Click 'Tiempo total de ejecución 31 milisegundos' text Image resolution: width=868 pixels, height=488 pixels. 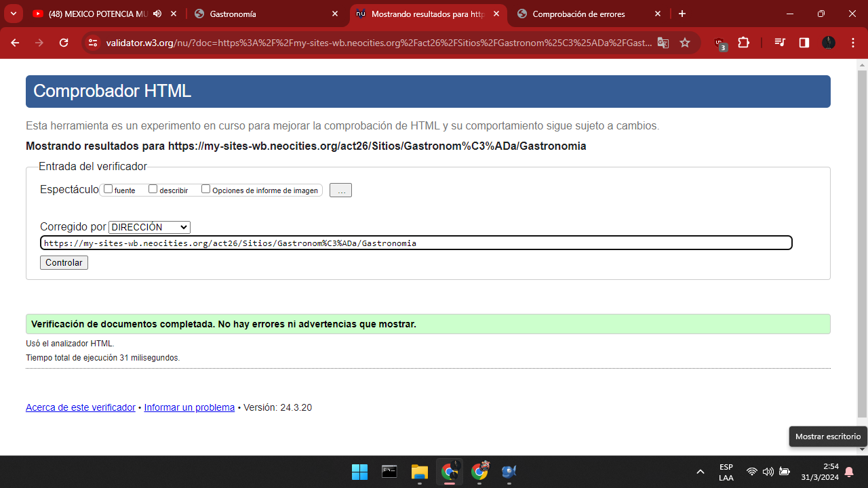103,357
